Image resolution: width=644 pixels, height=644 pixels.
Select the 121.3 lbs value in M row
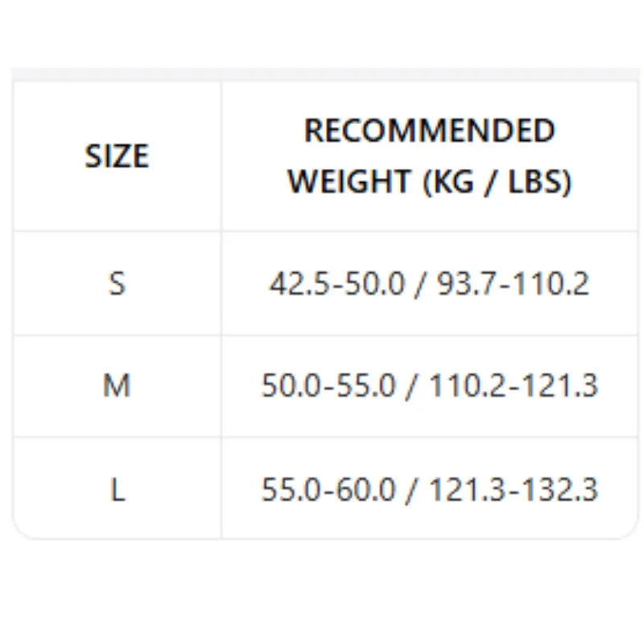point(560,386)
